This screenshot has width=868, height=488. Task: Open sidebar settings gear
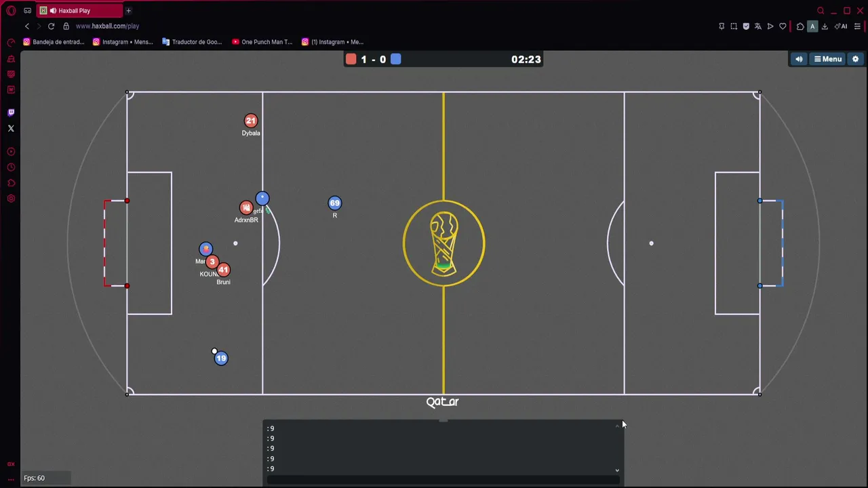11,199
